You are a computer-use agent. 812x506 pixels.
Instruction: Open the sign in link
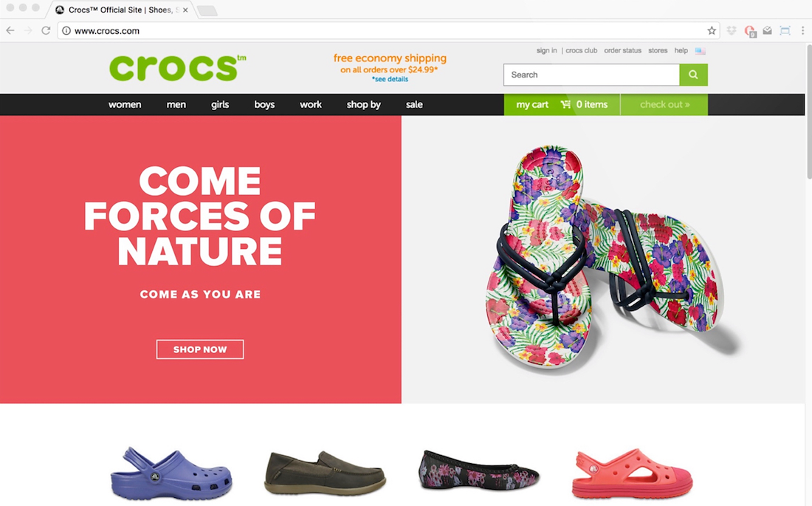click(546, 50)
